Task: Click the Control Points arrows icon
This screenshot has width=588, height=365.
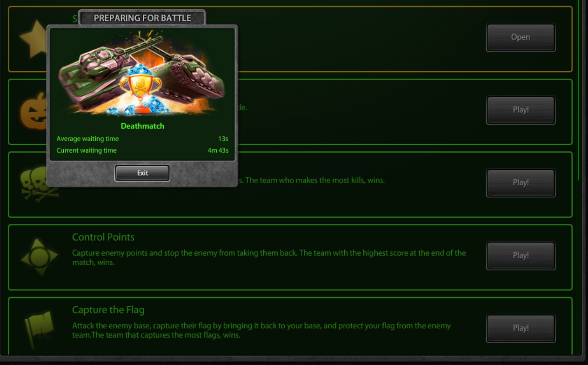Action: 40,257
